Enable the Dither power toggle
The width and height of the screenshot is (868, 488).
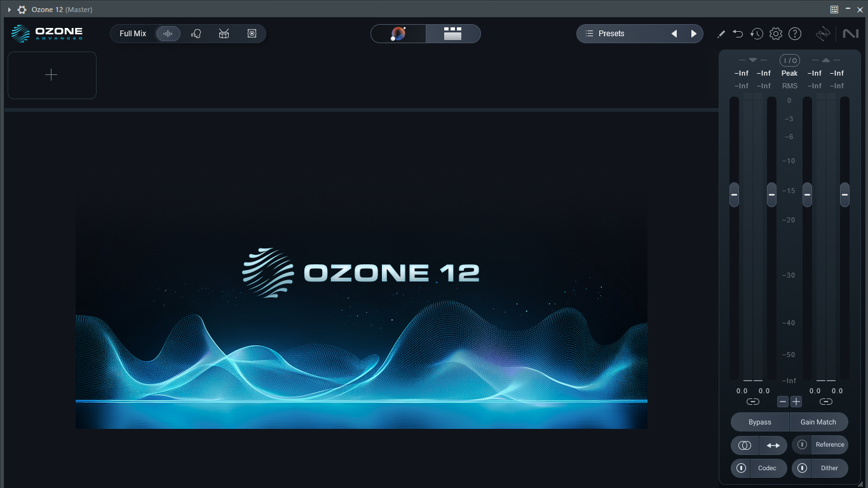point(801,468)
